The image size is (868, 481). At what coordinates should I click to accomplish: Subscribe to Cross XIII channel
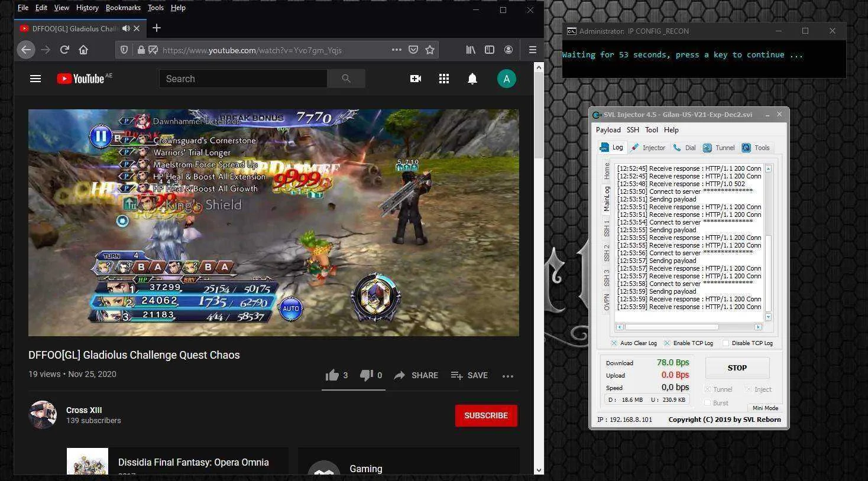[x=486, y=415]
